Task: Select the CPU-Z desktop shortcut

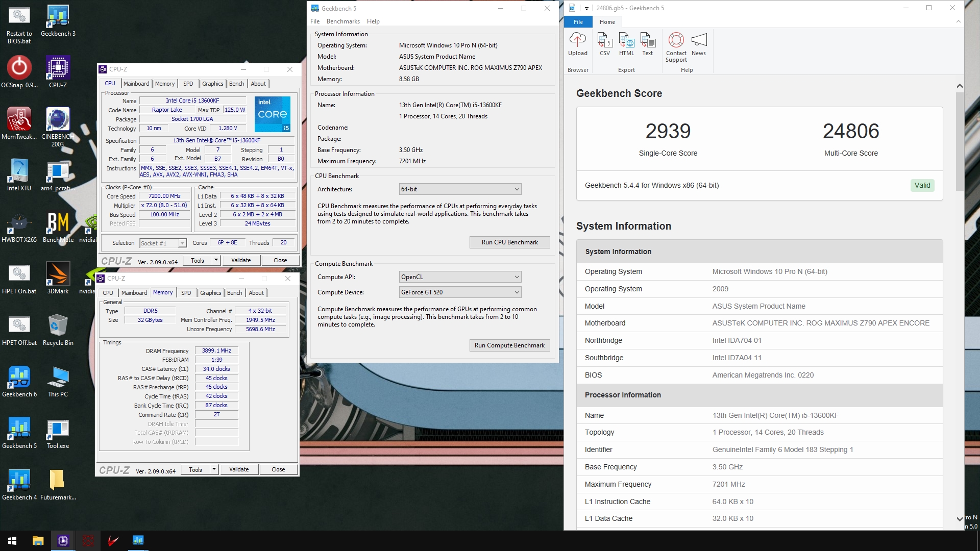Action: click(58, 72)
